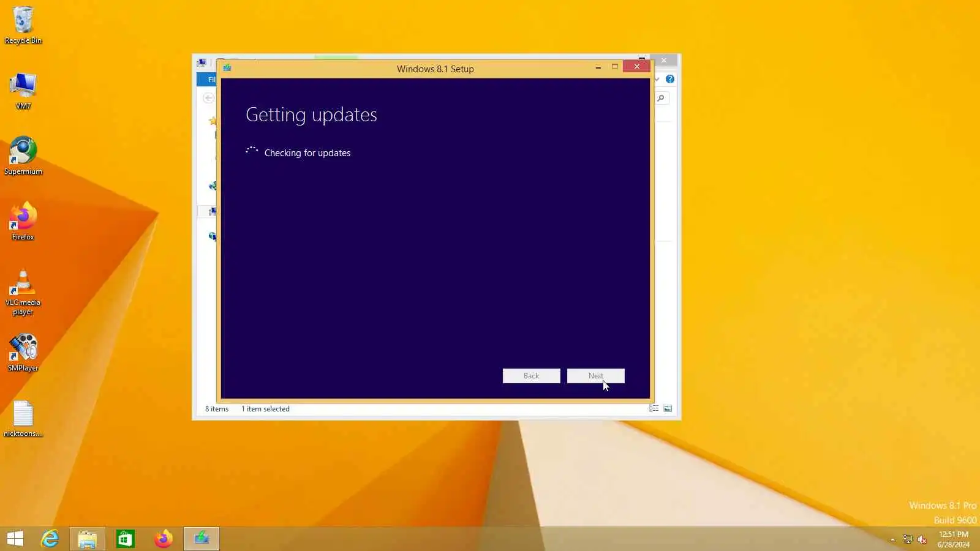The image size is (980, 551).
Task: Open the network status tray icon
Action: 908,539
